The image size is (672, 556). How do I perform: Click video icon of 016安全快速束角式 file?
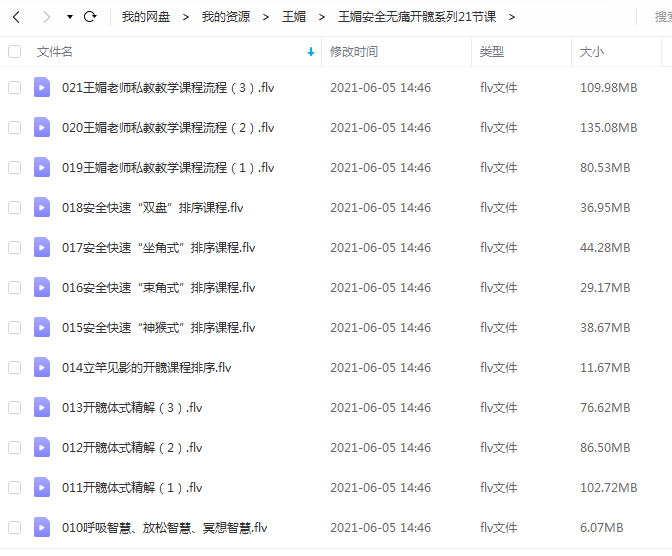tap(42, 287)
